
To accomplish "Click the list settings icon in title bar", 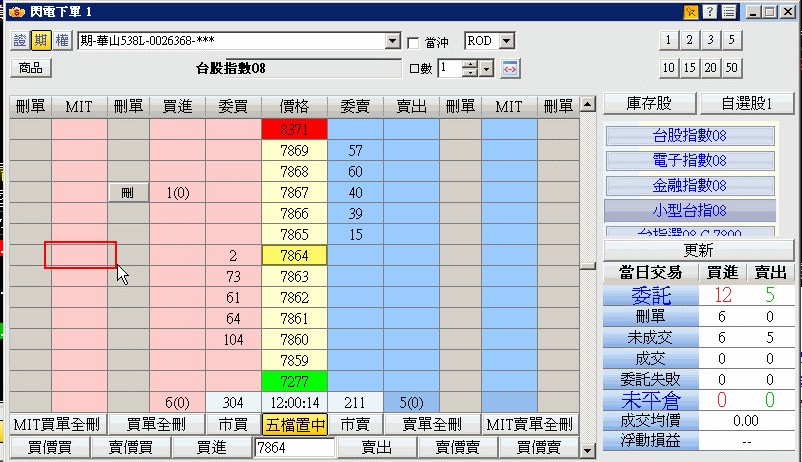I will [x=728, y=12].
